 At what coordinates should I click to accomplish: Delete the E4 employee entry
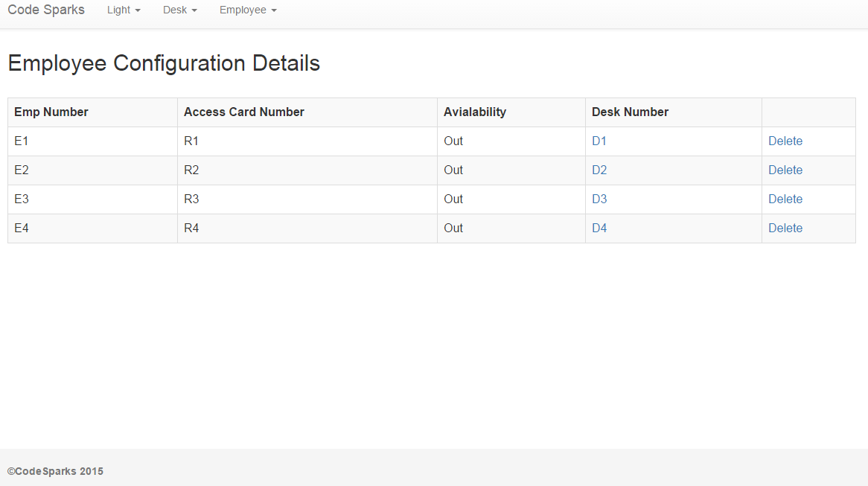pos(785,228)
